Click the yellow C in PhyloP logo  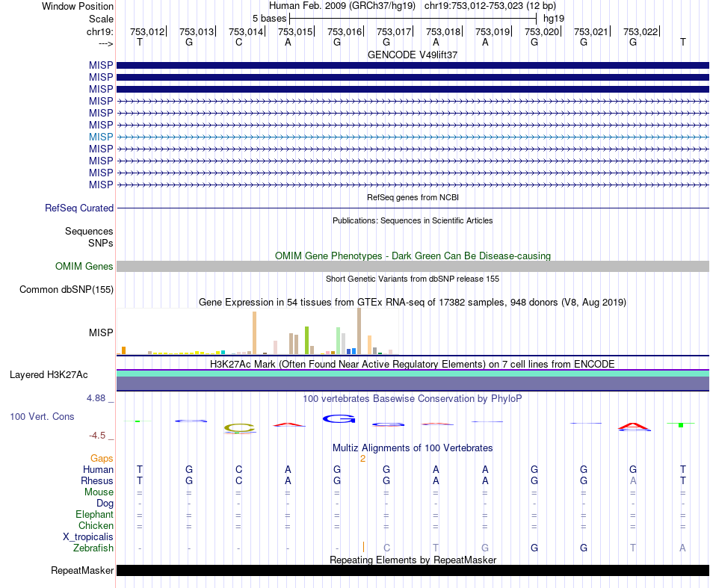[240, 428]
